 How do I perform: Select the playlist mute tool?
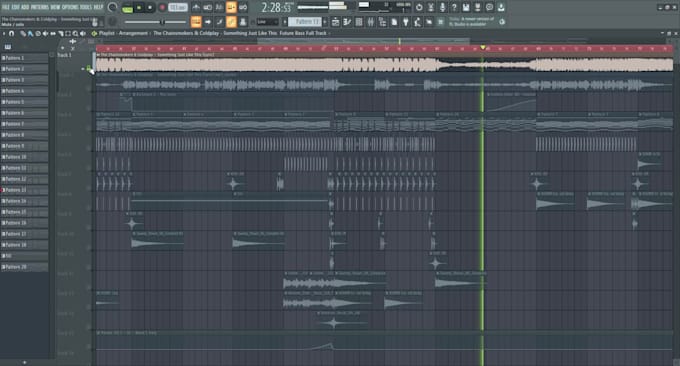point(45,33)
